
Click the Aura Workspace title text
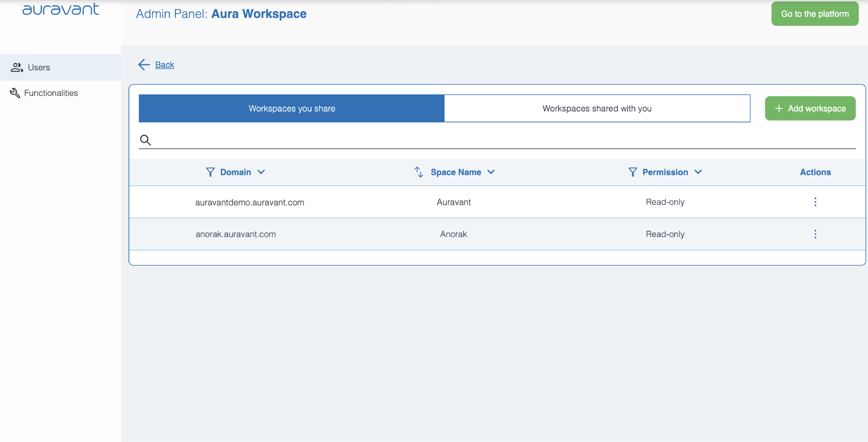[x=259, y=14]
